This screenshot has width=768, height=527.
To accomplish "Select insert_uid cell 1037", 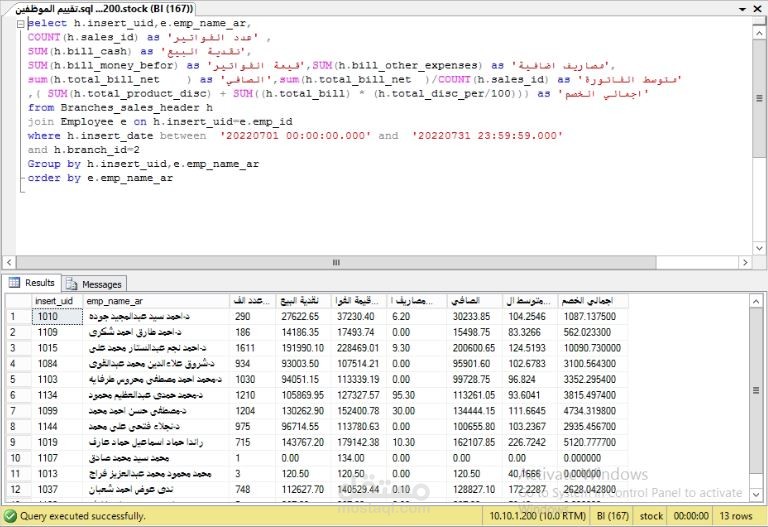I will pyautogui.click(x=57, y=489).
